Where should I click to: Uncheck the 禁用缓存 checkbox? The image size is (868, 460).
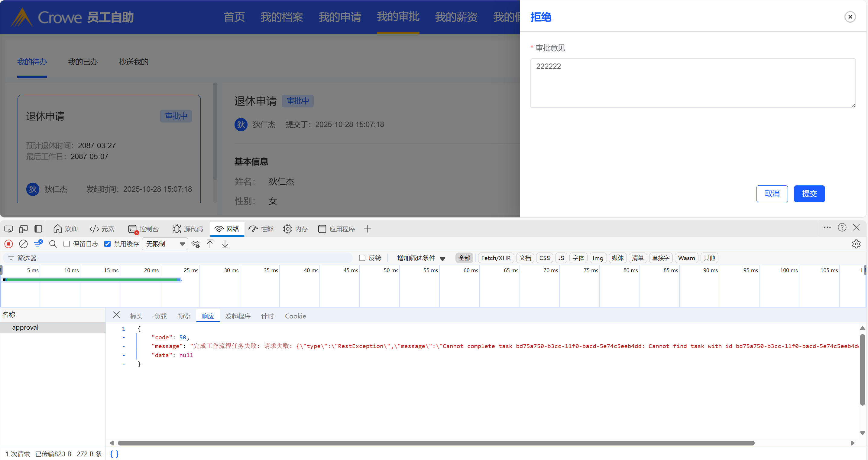tap(108, 244)
